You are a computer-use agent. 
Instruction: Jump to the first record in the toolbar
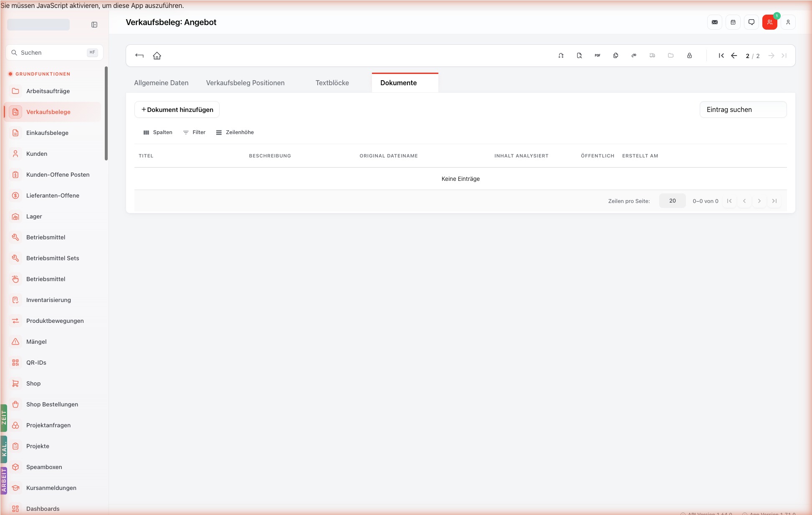coord(721,56)
